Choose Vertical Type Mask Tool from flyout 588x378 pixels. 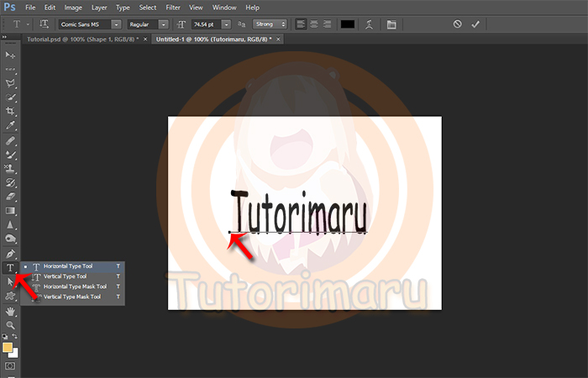[73, 297]
